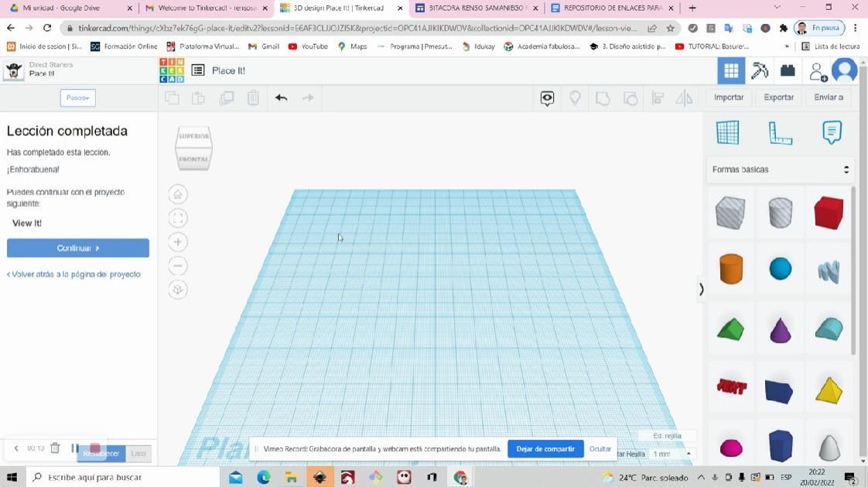Click the Home view button
Viewport: 868px width, 487px height.
point(178,194)
